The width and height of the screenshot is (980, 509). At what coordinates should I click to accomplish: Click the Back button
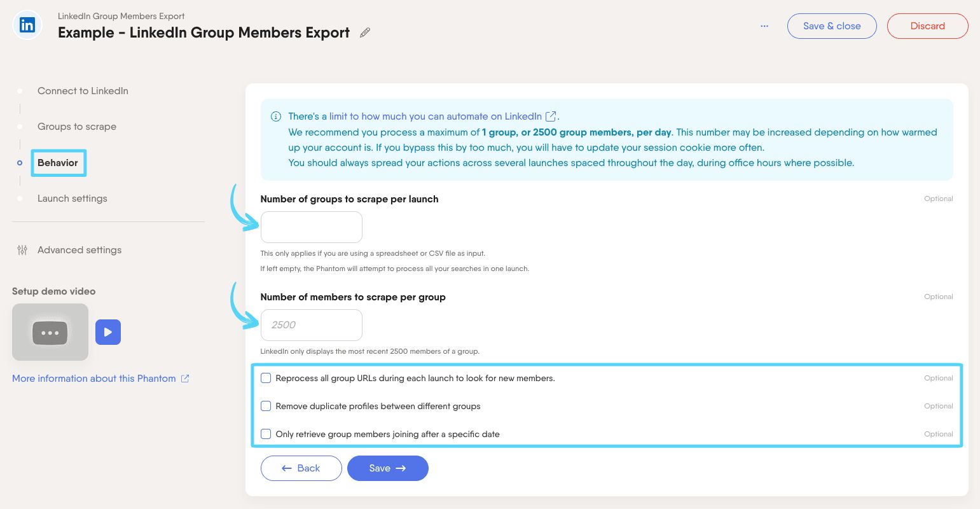301,468
